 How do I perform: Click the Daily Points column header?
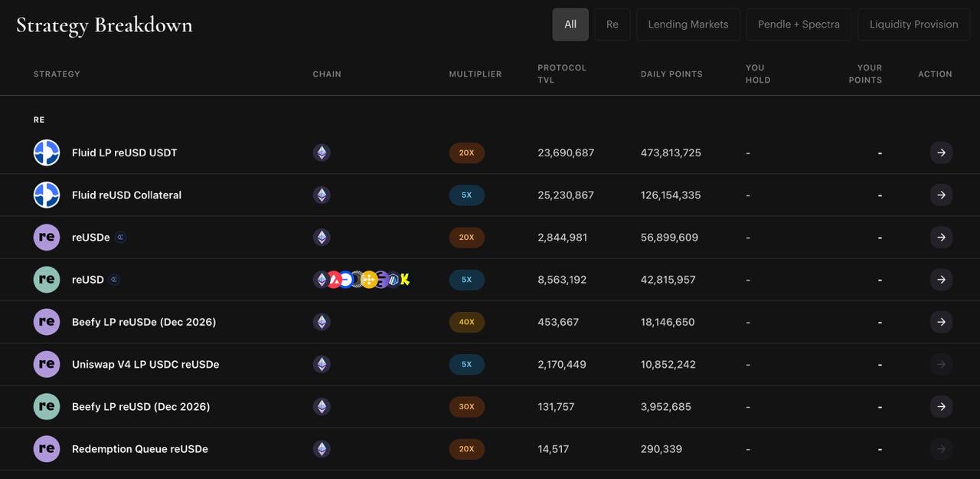pos(671,74)
